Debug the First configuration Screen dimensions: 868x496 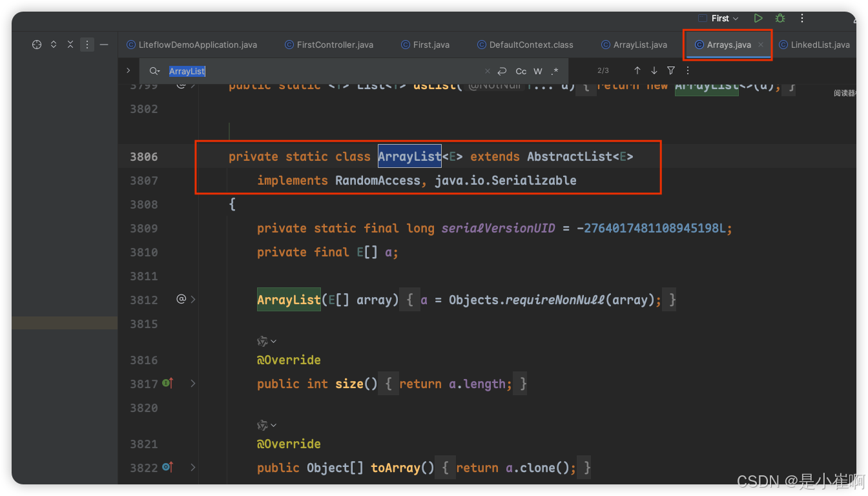[x=780, y=18]
